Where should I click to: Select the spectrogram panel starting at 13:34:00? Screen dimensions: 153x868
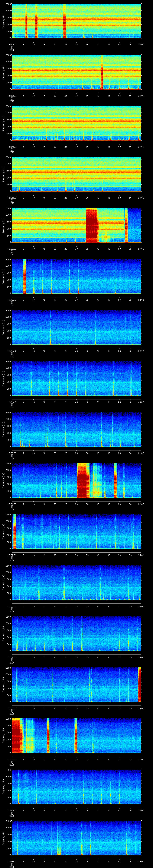coord(76,633)
